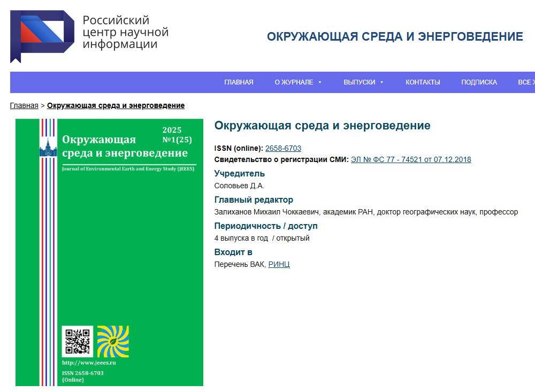The image size is (535, 392).
Task: Open the ГЛАВНАЯ menu item
Action: [x=239, y=82]
